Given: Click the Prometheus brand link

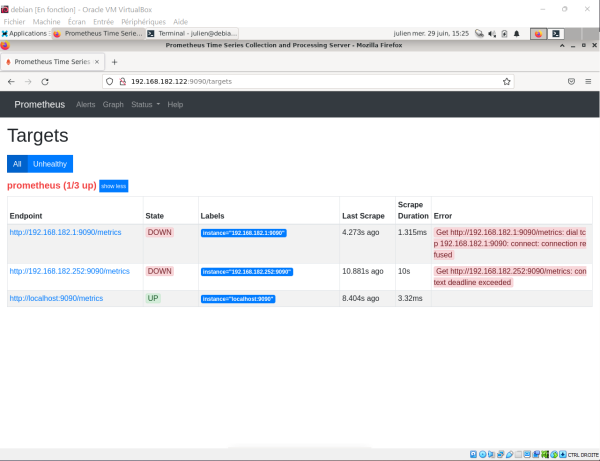Looking at the screenshot, I should click(40, 104).
